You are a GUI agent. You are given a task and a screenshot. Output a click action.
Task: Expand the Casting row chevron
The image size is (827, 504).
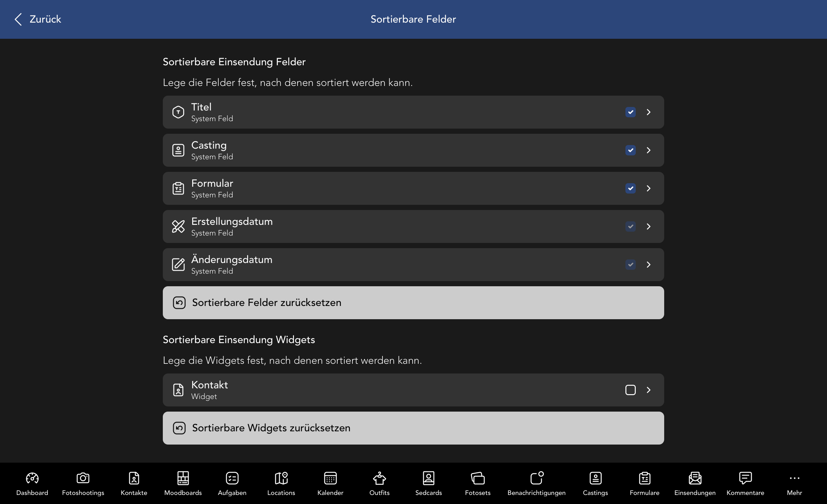coord(648,150)
